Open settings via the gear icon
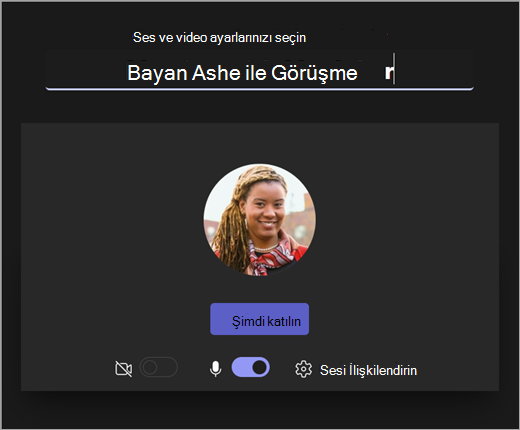The width and height of the screenshot is (520, 430). click(303, 369)
